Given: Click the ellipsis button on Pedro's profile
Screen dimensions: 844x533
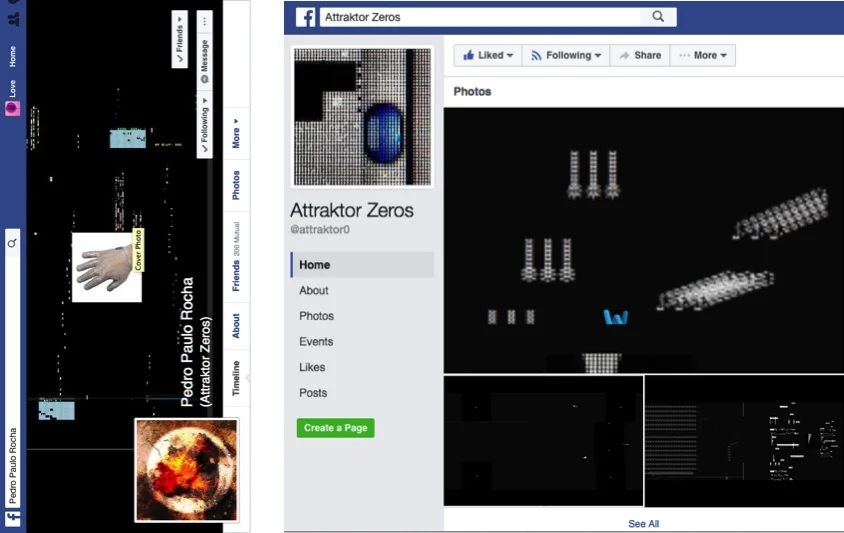Looking at the screenshot, I should click(205, 22).
